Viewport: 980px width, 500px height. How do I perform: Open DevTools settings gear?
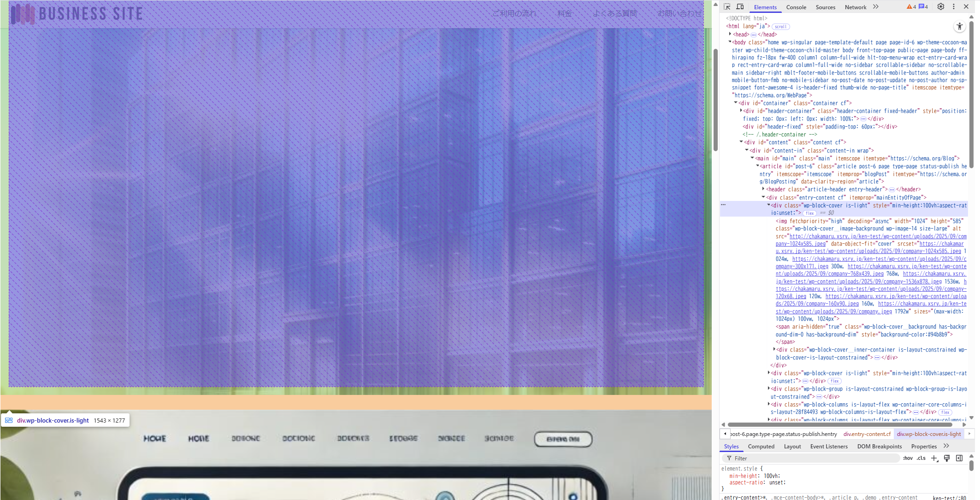941,7
